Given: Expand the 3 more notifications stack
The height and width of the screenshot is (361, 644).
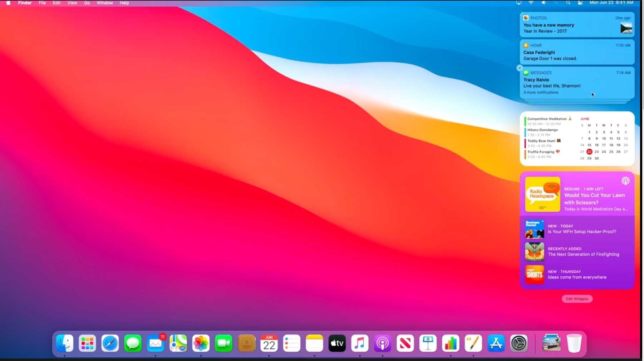Looking at the screenshot, I should click(541, 93).
